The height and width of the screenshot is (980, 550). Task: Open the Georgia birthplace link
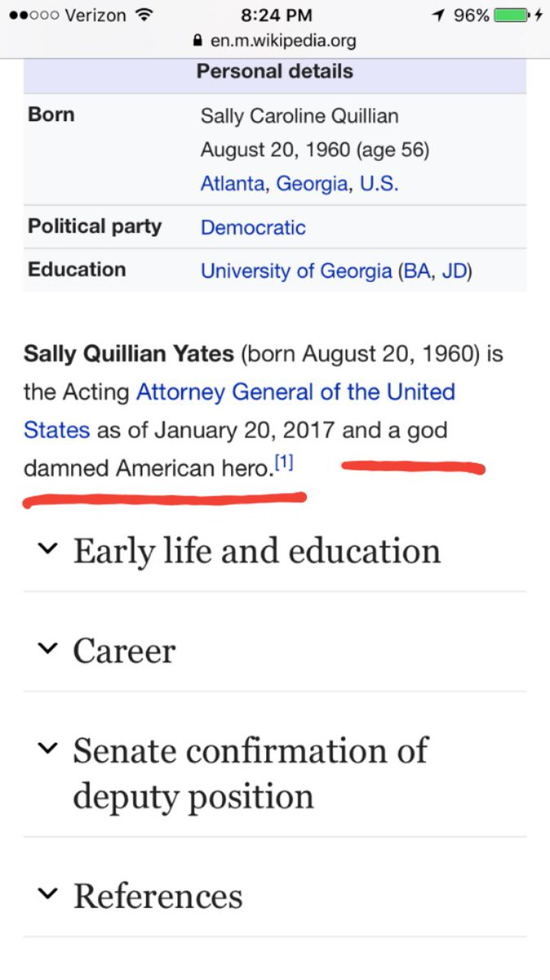coord(312,183)
